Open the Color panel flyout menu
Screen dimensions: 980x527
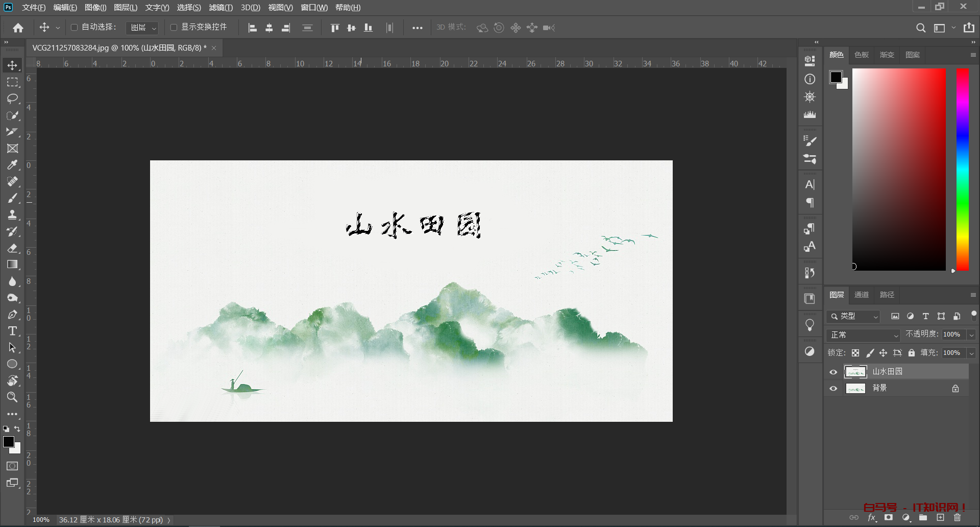(973, 55)
